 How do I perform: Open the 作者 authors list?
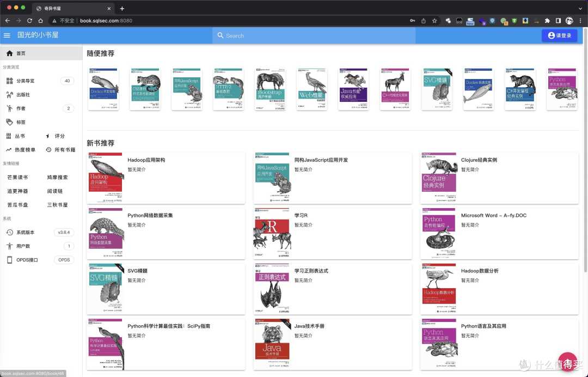(x=41, y=108)
